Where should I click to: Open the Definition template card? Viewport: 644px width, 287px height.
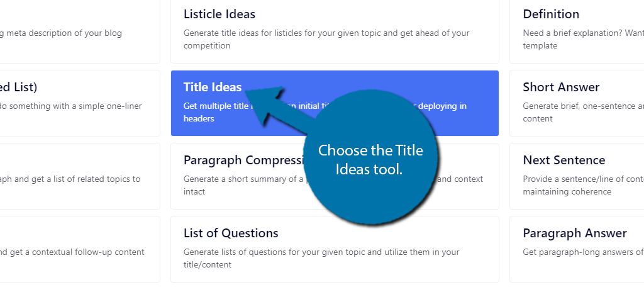(577, 31)
